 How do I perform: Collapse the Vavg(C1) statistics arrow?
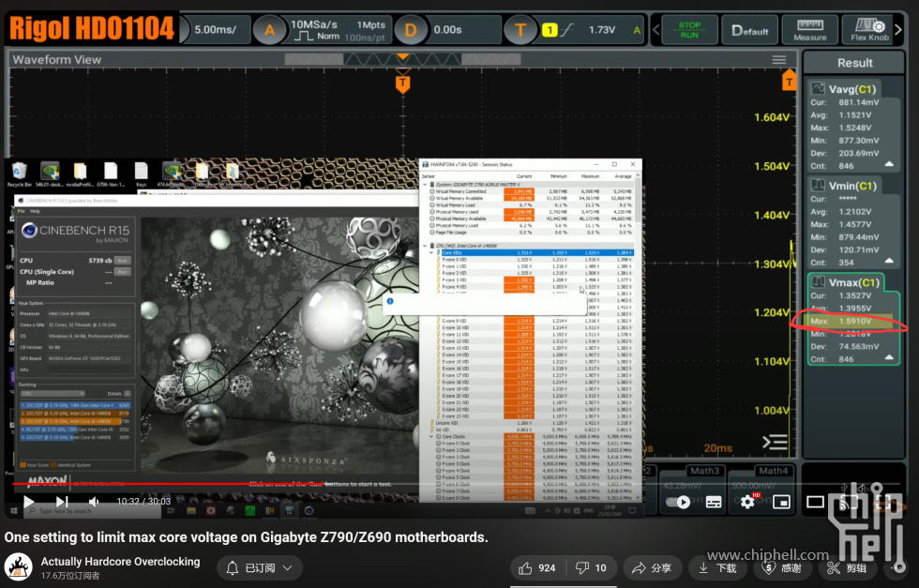pyautogui.click(x=889, y=164)
